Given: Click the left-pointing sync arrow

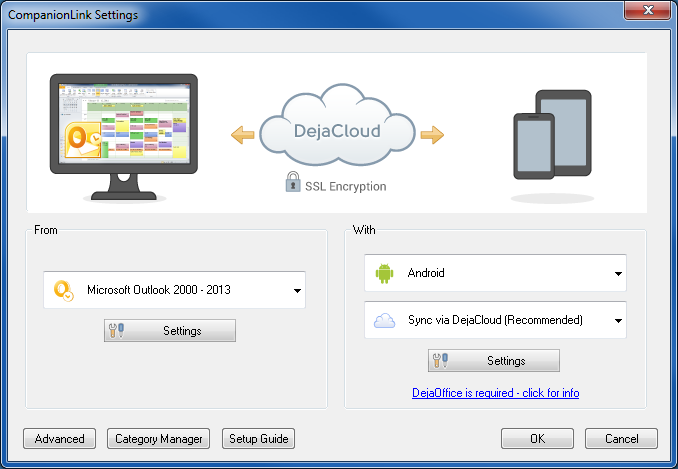Looking at the screenshot, I should coord(243,135).
